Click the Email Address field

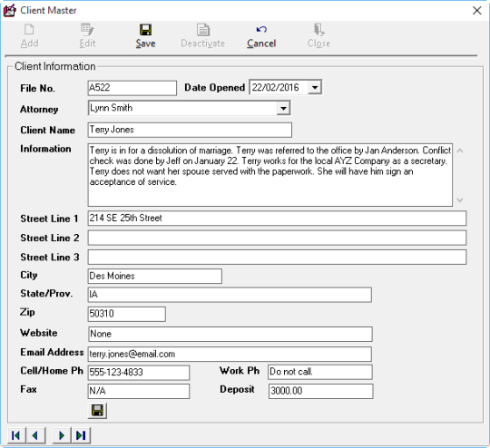click(x=230, y=354)
